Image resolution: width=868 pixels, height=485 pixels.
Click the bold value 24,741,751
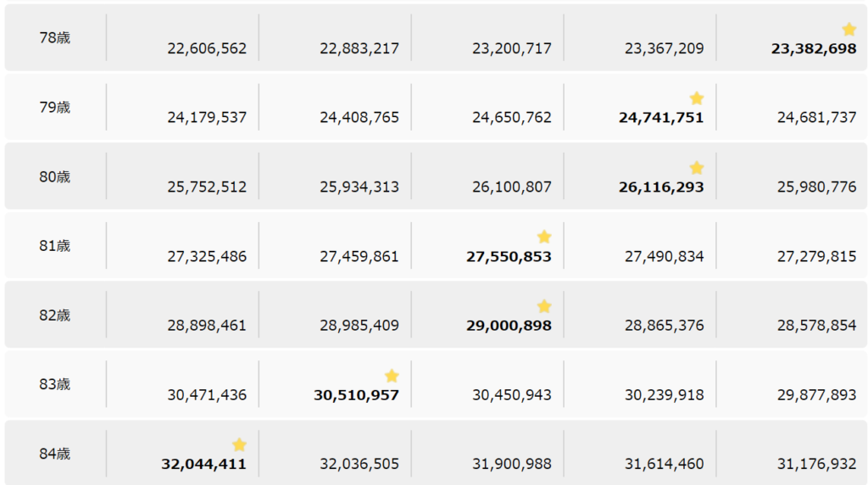[661, 118]
